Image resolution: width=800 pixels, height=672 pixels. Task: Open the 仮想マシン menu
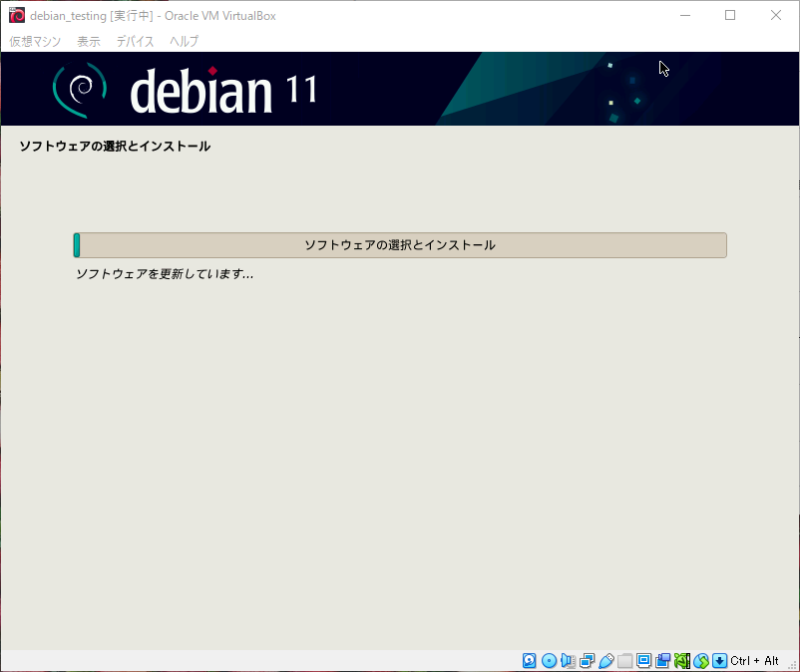(35, 41)
